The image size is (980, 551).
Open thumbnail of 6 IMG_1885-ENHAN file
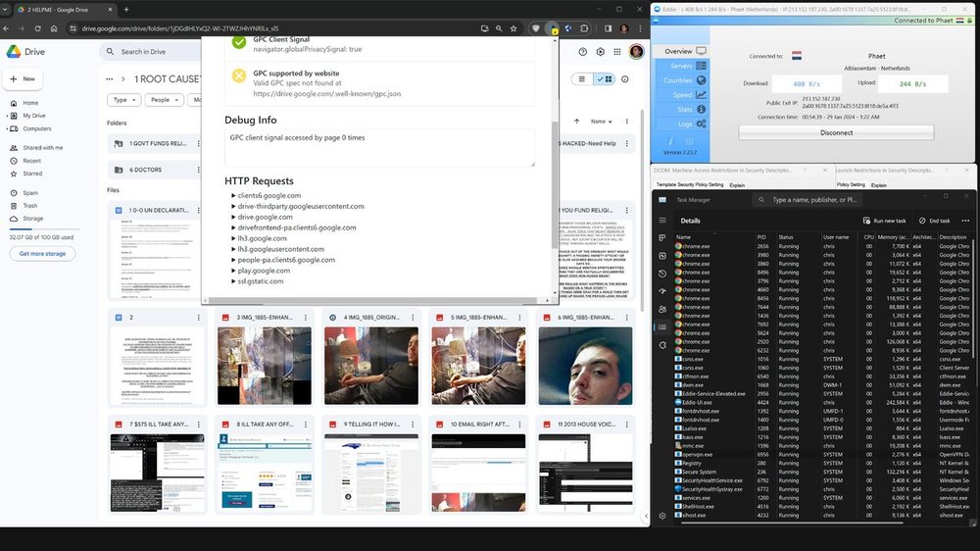(586, 366)
